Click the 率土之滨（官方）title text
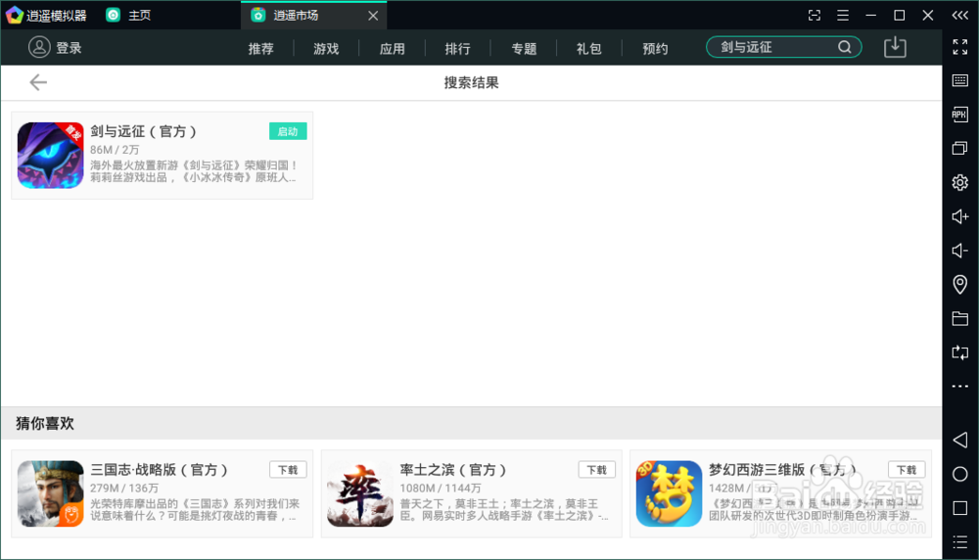 454,470
